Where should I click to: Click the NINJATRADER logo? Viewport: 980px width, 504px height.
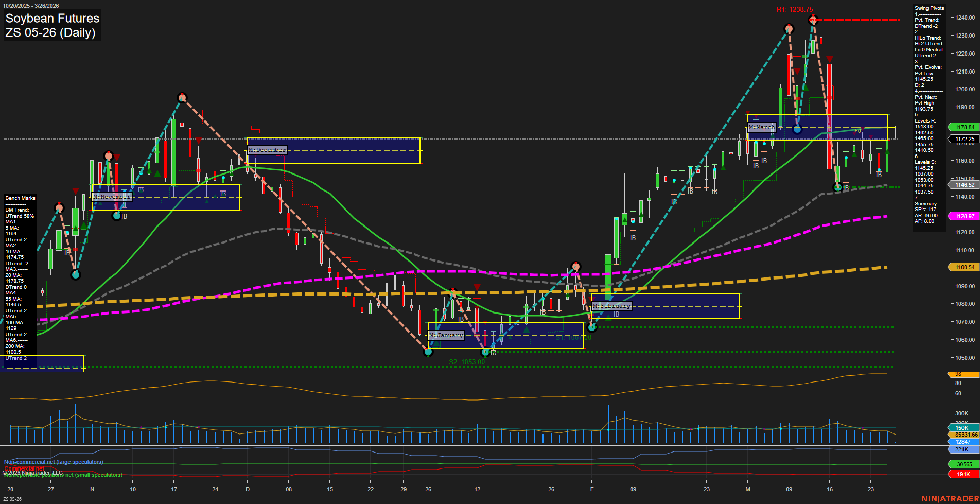950,499
